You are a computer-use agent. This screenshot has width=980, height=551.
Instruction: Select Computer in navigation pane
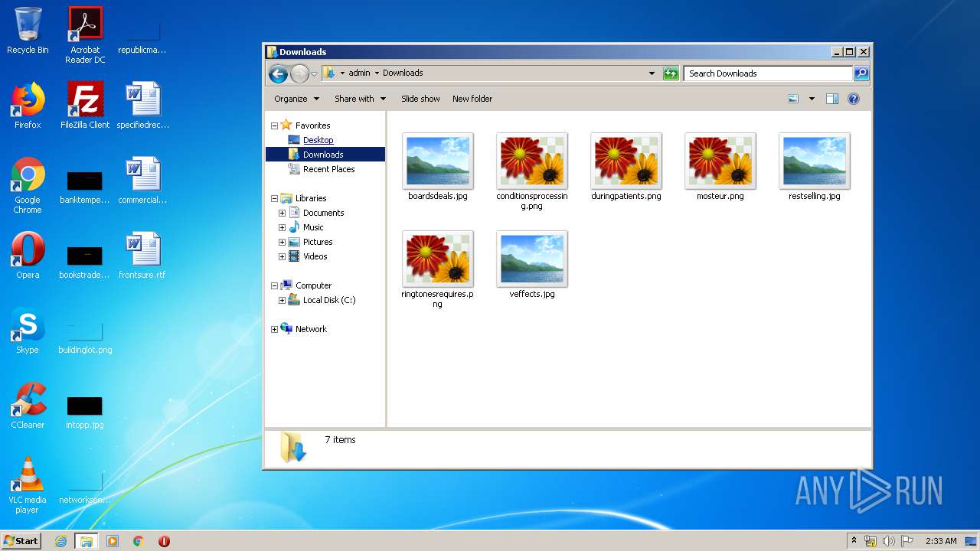(x=313, y=285)
